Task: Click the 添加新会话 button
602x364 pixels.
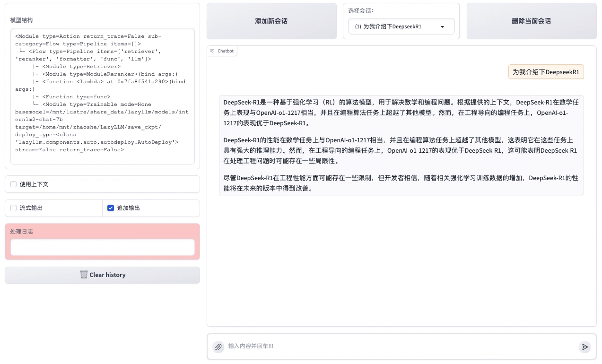Action: (271, 21)
